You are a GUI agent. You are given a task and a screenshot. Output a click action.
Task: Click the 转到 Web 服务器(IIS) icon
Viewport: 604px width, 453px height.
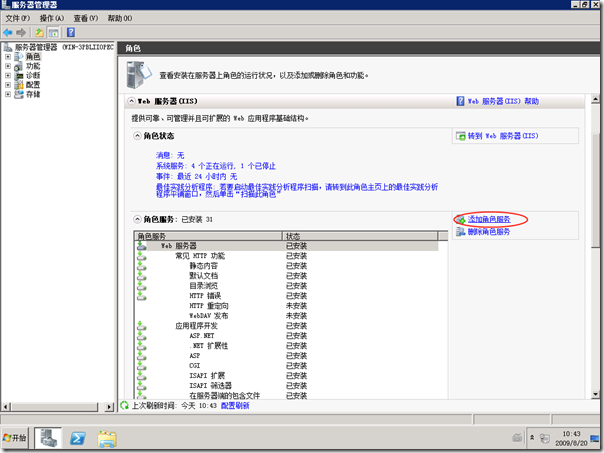461,136
